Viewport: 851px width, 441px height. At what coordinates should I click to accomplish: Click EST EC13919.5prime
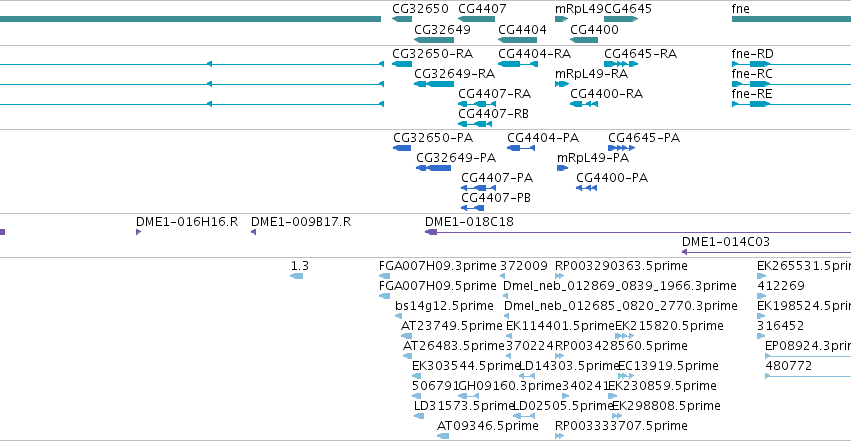[x=626, y=376]
